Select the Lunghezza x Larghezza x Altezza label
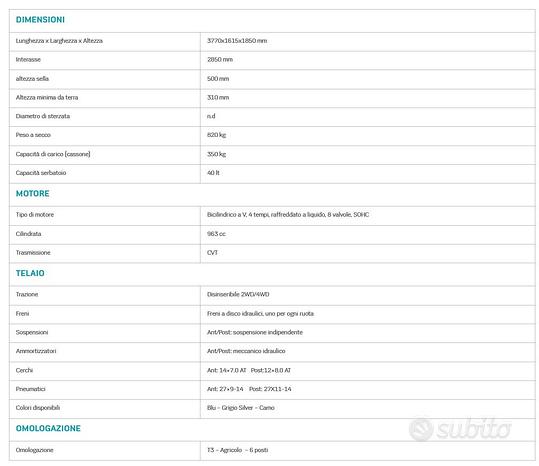 [x=59, y=41]
